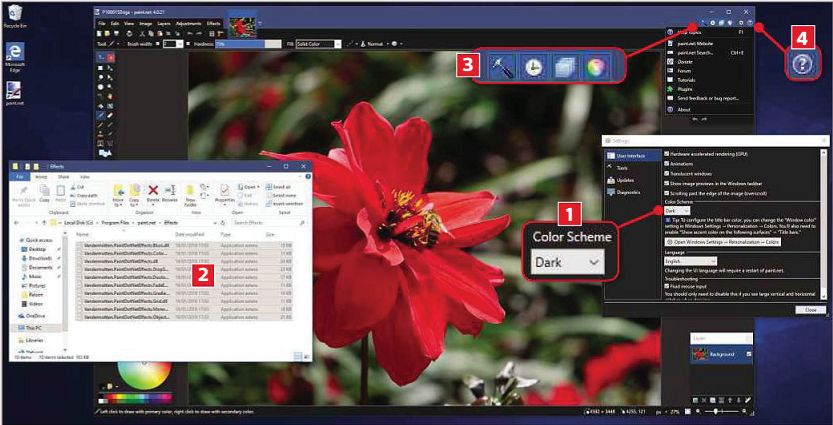The width and height of the screenshot is (833, 425).
Task: Open Microsoft Edge desktop shortcut
Action: tap(15, 56)
